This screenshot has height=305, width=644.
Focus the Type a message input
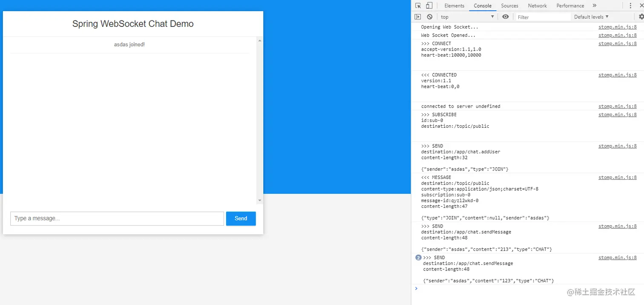(117, 219)
